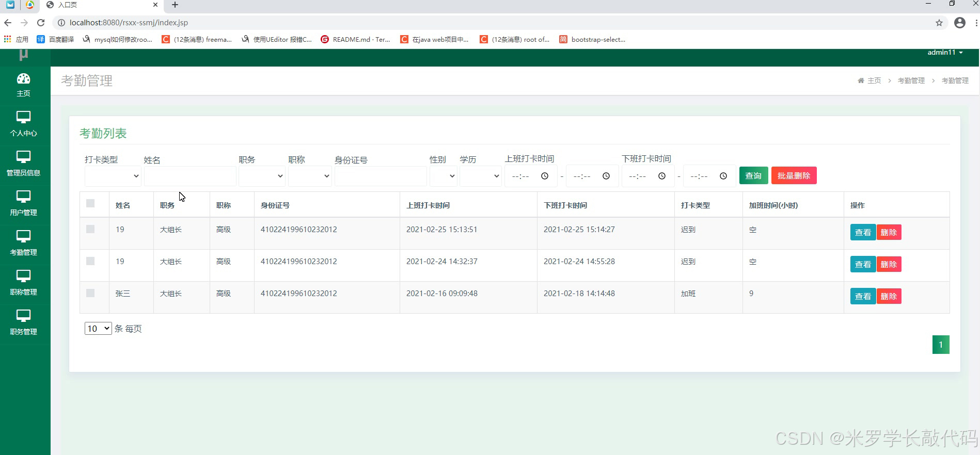Open the mysql如何修改root bookmark

click(118, 39)
